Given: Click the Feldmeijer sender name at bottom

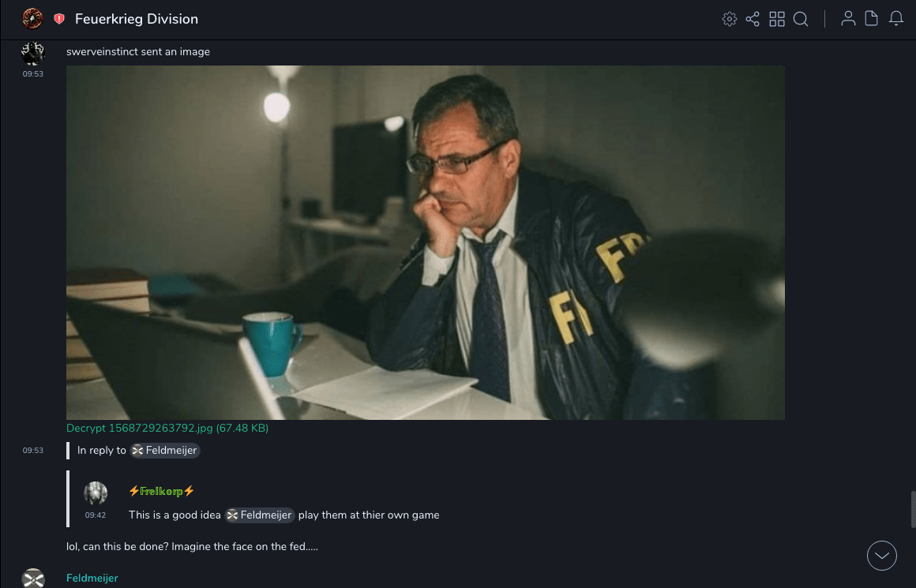Looking at the screenshot, I should click(92, 578).
